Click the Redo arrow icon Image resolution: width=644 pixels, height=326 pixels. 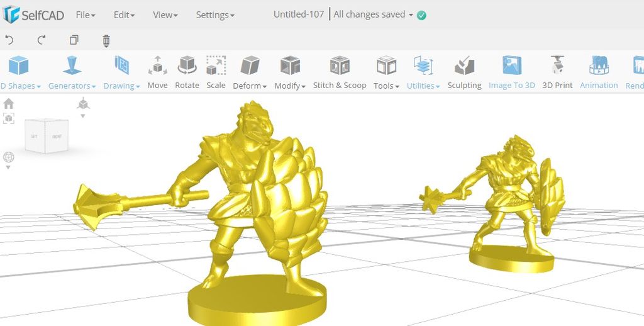pyautogui.click(x=42, y=40)
